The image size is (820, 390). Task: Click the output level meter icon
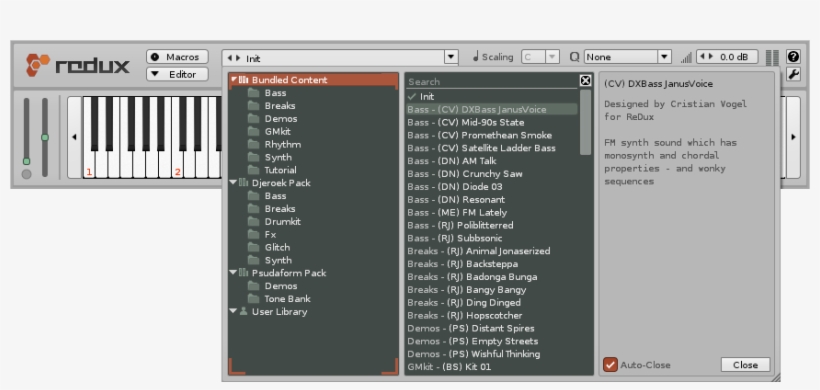click(x=772, y=58)
